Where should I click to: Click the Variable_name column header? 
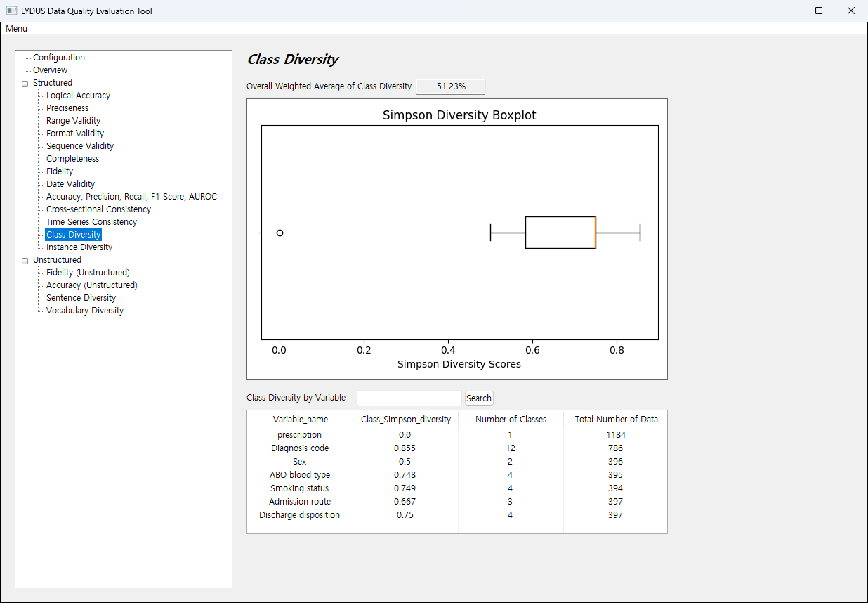click(x=301, y=420)
